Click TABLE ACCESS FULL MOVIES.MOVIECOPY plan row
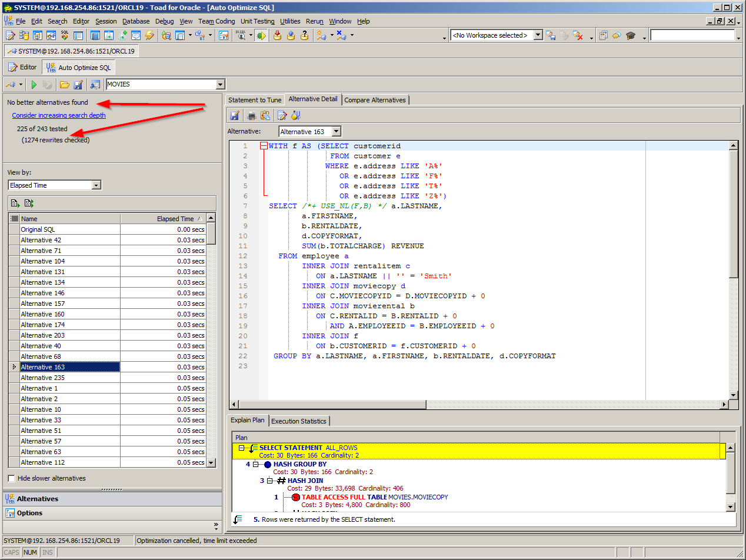Image resolution: width=746 pixels, height=560 pixels. 375,497
